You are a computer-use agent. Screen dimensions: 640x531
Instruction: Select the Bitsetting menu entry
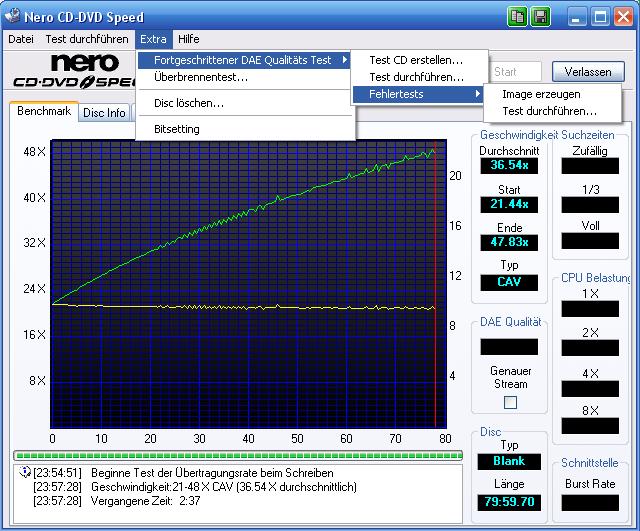click(x=244, y=129)
